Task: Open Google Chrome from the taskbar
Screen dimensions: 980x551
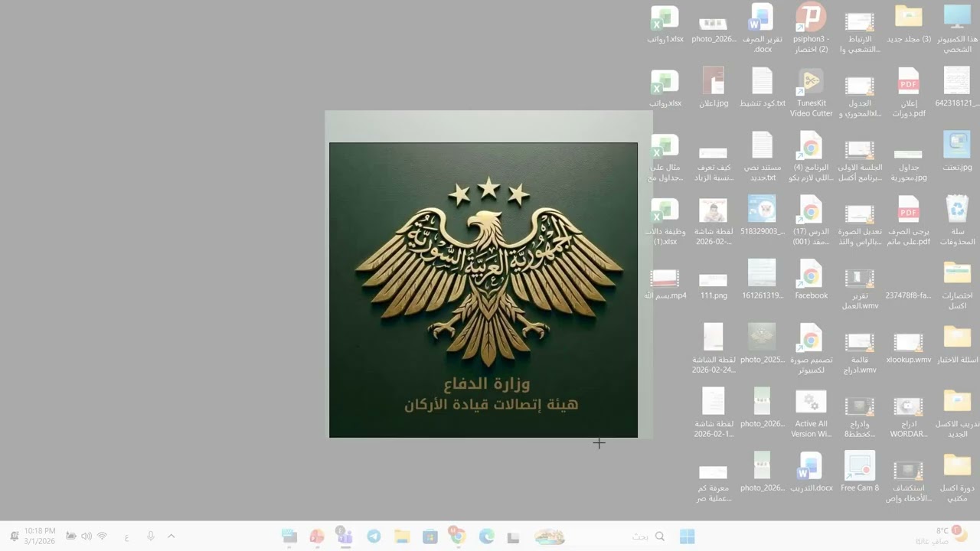Action: [458, 536]
